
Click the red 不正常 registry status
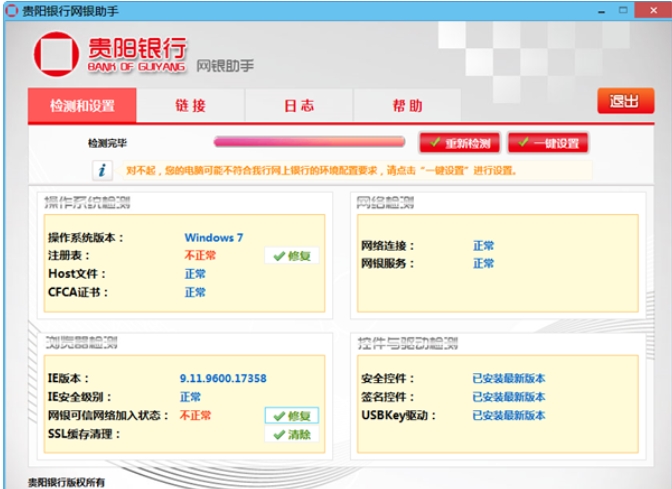tap(200, 255)
